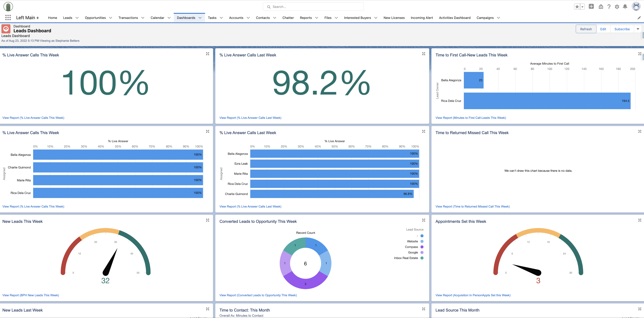
Task: Click the pencil icon to edit navigation
Action: (639, 18)
